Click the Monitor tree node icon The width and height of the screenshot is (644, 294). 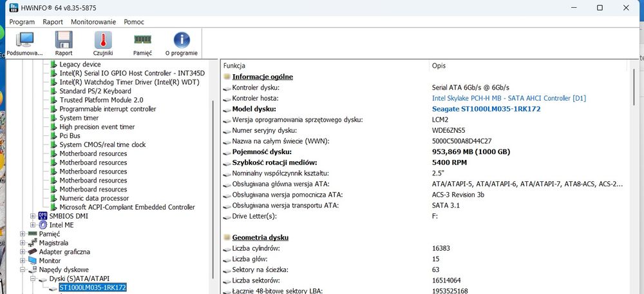32,260
